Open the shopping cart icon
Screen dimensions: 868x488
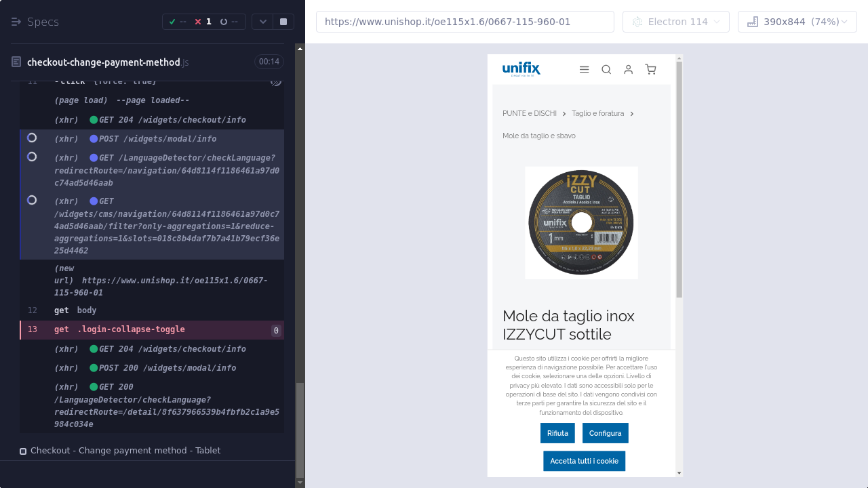(650, 69)
